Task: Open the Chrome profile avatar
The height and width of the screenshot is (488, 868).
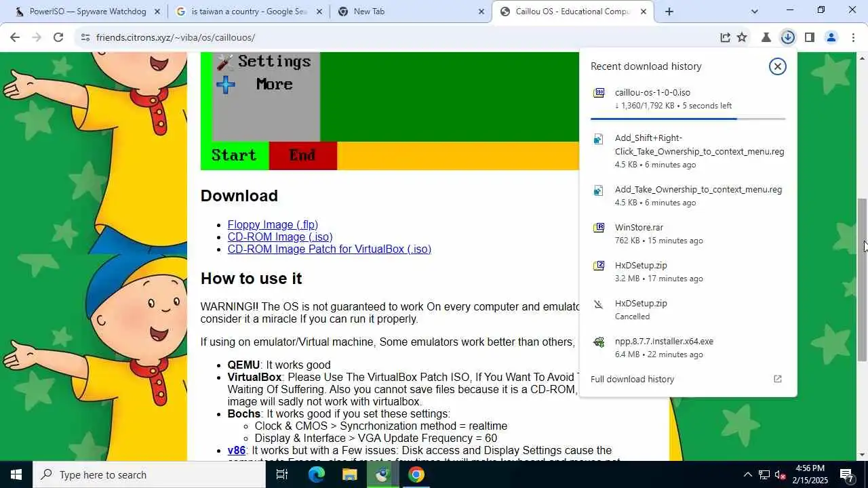Action: 831,37
